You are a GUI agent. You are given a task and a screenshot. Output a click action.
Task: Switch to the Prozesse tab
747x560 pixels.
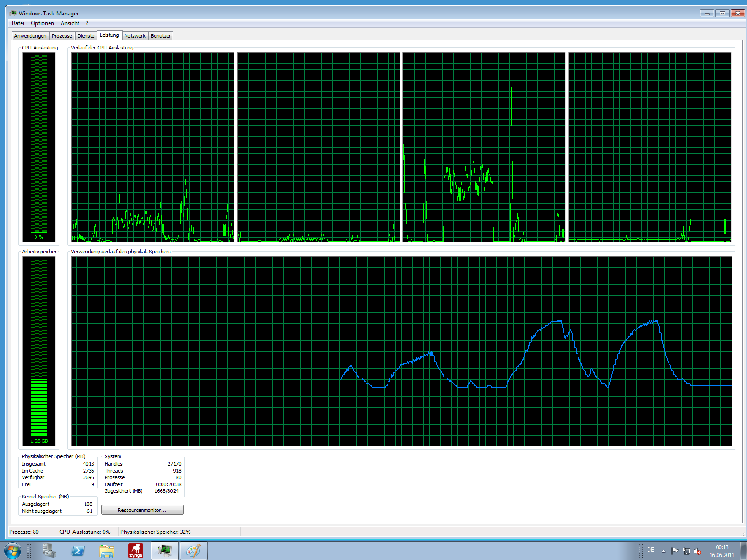(x=62, y=36)
